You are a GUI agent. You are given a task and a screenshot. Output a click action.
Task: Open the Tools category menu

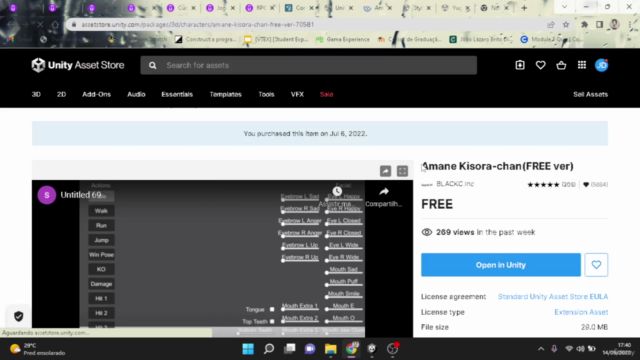pyautogui.click(x=266, y=94)
